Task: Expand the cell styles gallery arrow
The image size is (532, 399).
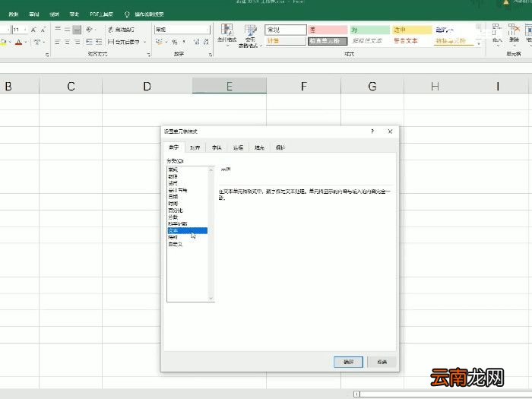Action: click(x=477, y=44)
